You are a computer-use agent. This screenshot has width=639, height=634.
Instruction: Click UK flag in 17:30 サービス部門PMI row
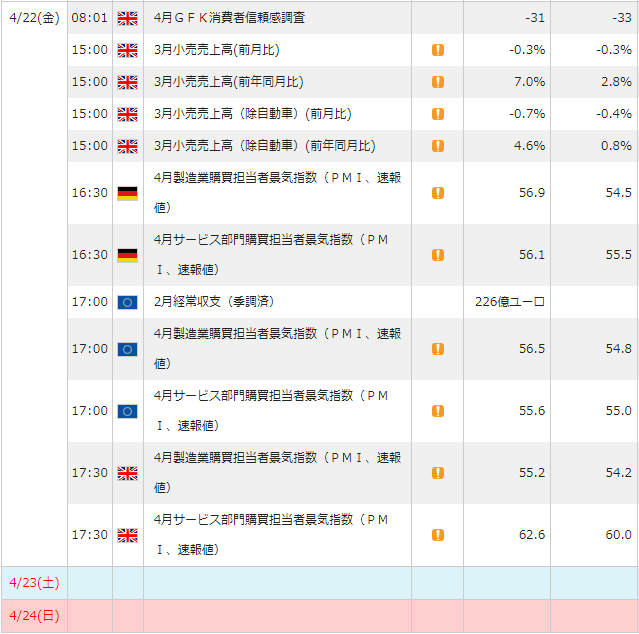point(128,535)
